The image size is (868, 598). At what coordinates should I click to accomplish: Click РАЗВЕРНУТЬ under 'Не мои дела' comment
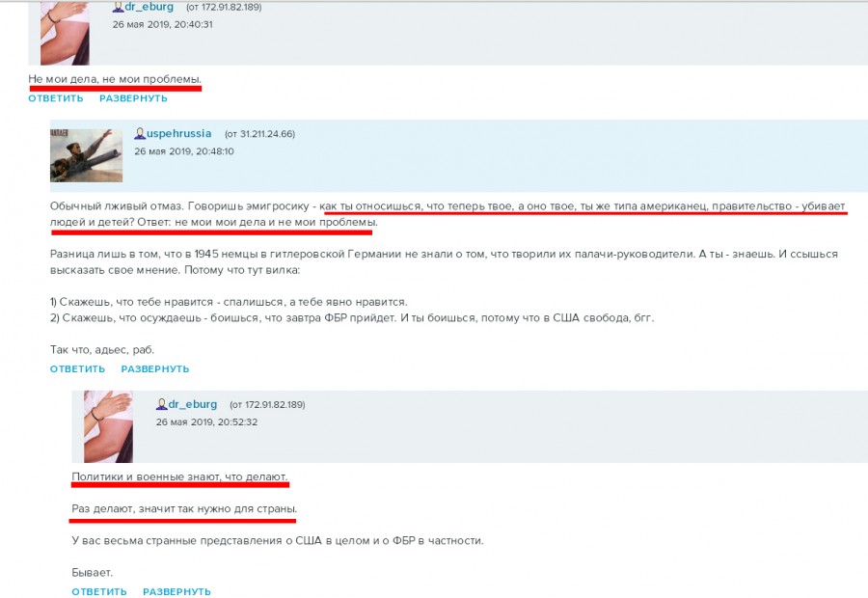133,98
